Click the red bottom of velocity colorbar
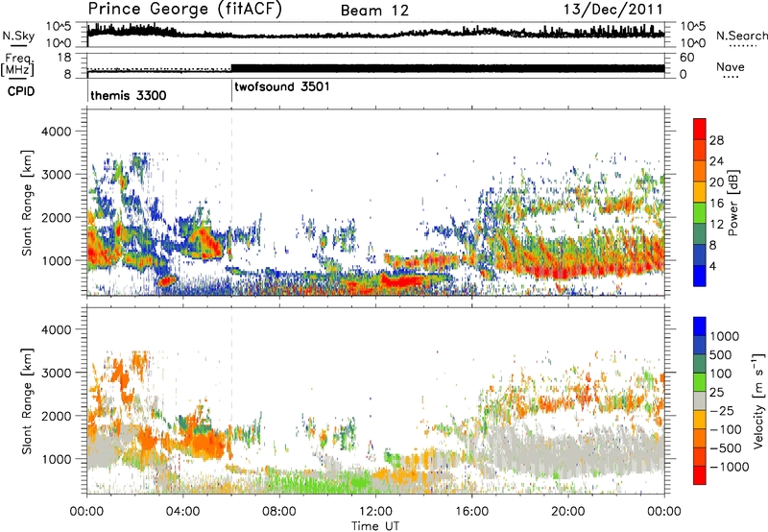Screen dimensions: 768x532 pyautogui.click(x=700, y=475)
